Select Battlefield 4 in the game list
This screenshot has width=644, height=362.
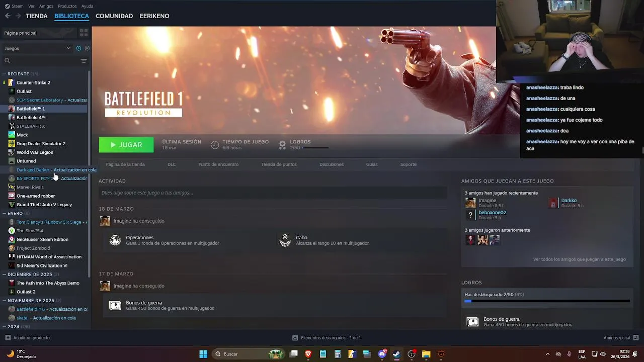[x=31, y=117]
